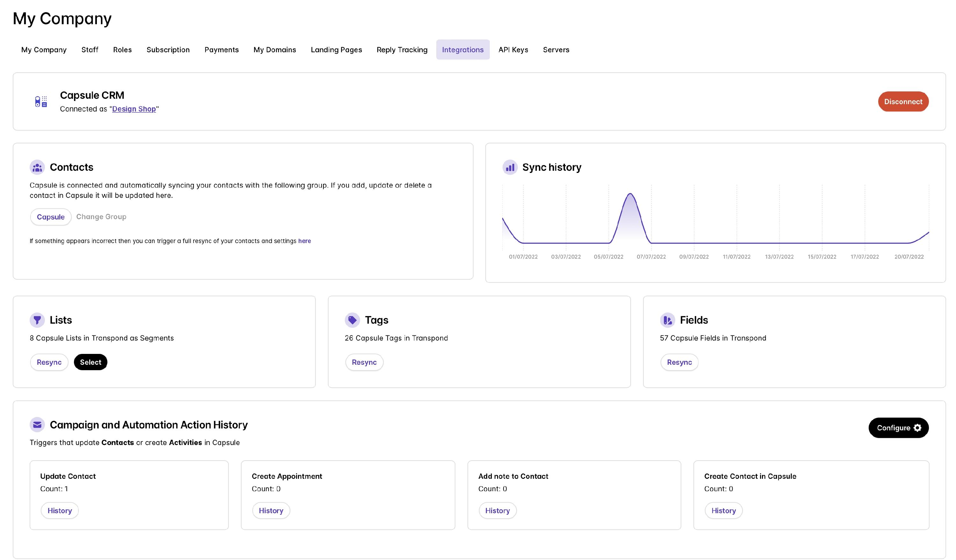Screen dimensions: 956x560
Task: Click the Campaign envelope icon
Action: point(37,425)
